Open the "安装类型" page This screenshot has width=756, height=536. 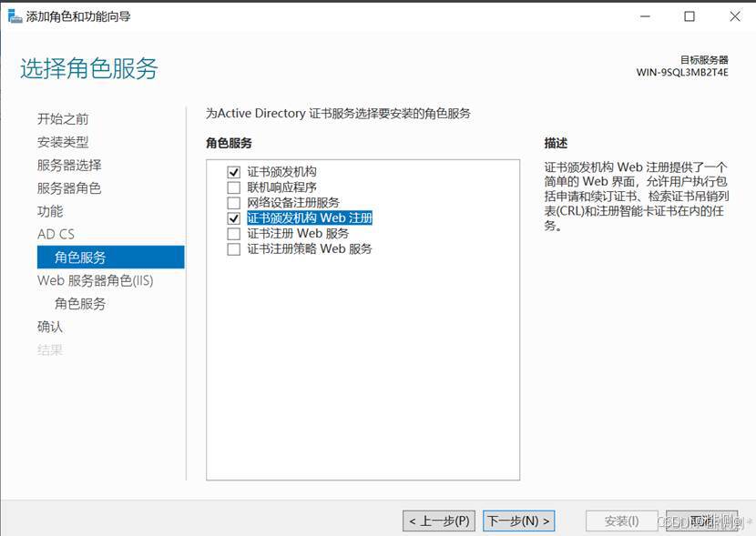click(x=62, y=142)
